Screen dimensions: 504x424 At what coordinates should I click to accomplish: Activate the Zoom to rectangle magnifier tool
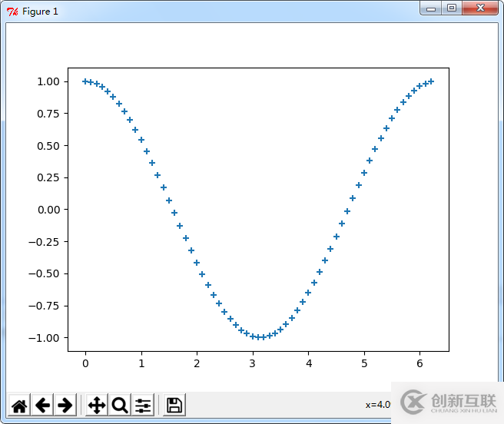(120, 405)
